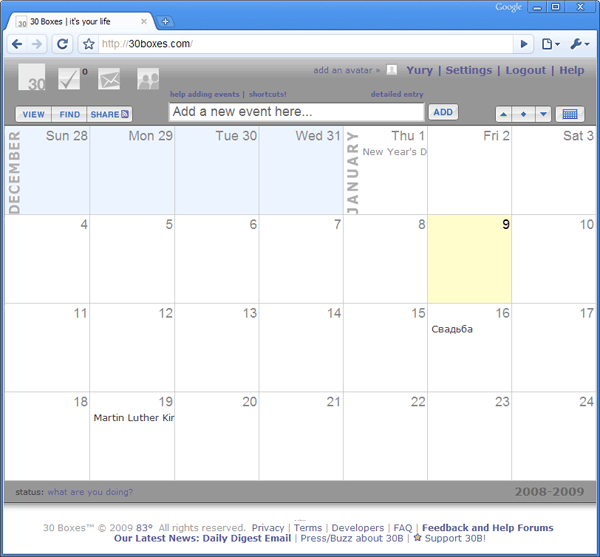Close the 30 Boxes tab
The width and height of the screenshot is (600, 557).
pos(144,21)
